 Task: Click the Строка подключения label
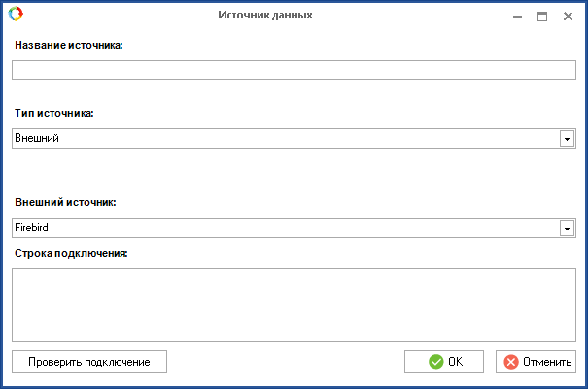click(x=72, y=254)
